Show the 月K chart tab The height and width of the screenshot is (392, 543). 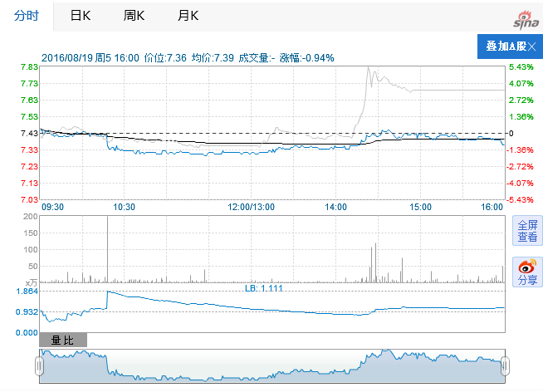[188, 16]
